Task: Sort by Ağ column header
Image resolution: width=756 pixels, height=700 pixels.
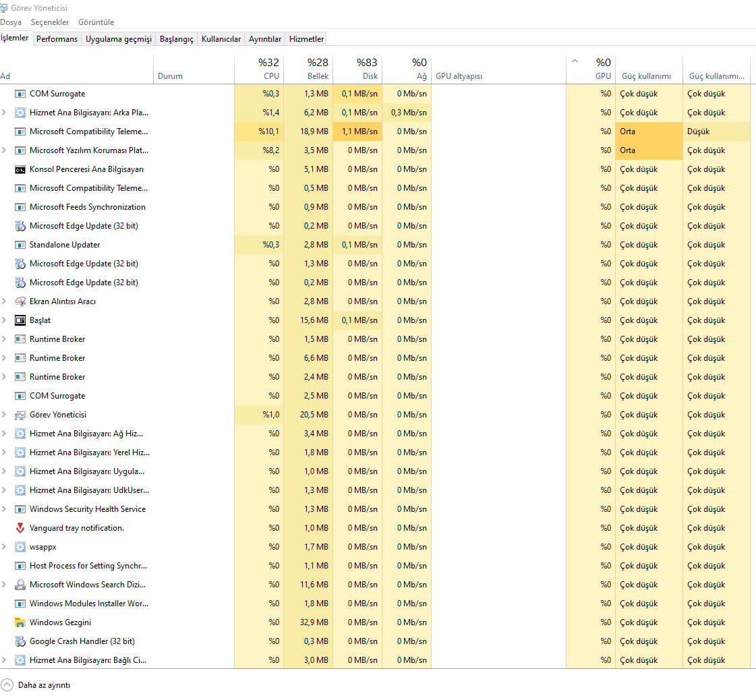Action: (x=407, y=70)
